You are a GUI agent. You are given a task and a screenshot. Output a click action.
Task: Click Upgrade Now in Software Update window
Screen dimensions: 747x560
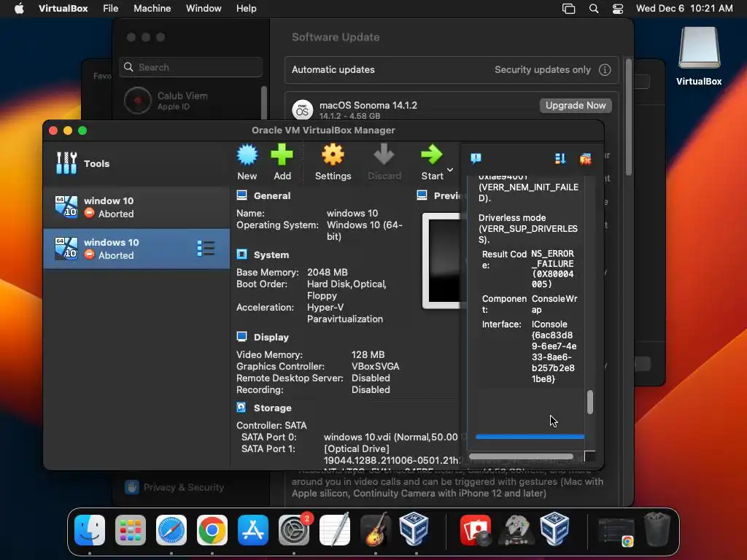(576, 105)
